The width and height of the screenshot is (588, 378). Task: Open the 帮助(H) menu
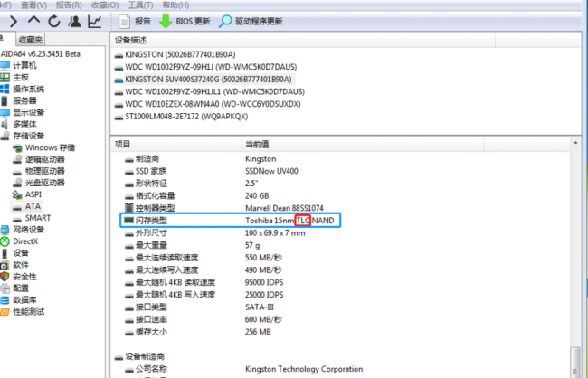(x=175, y=5)
